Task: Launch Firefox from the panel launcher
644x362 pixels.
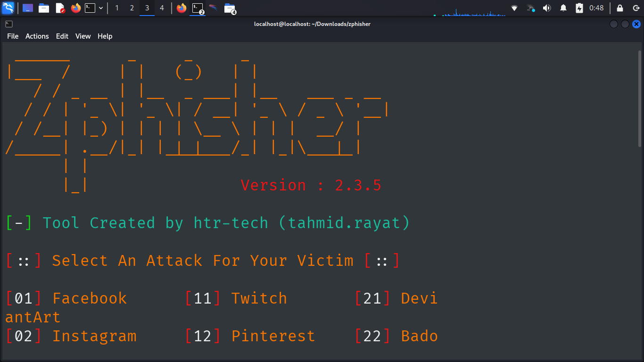Action: (76, 8)
